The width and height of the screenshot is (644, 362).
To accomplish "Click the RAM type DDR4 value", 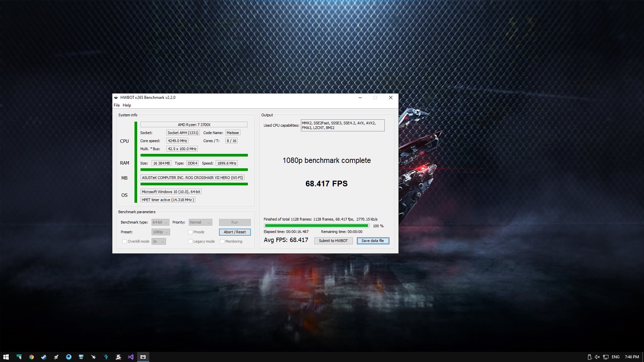I will pos(193,163).
